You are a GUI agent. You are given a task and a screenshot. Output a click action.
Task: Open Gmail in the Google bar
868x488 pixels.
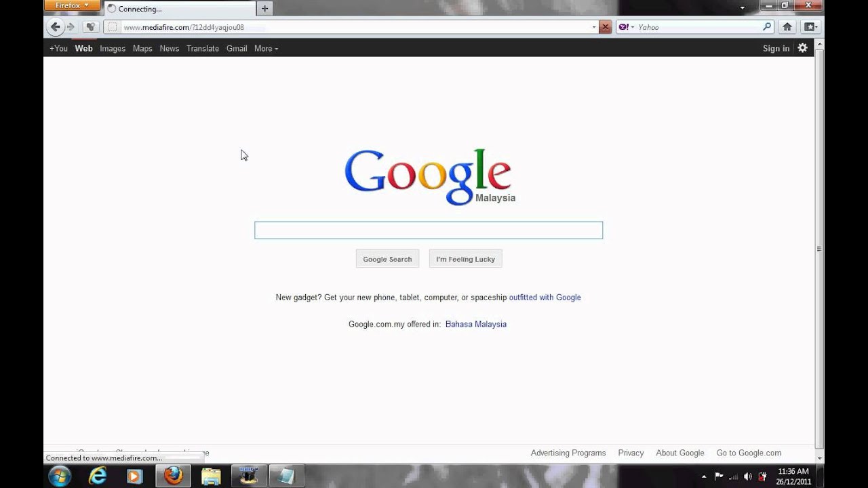[x=237, y=48]
